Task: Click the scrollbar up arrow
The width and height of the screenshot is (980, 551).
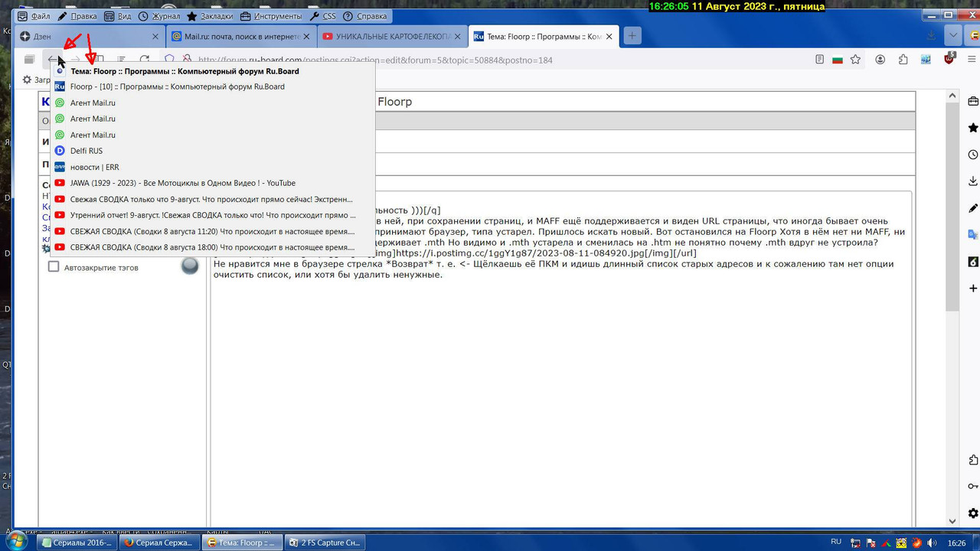Action: point(953,96)
